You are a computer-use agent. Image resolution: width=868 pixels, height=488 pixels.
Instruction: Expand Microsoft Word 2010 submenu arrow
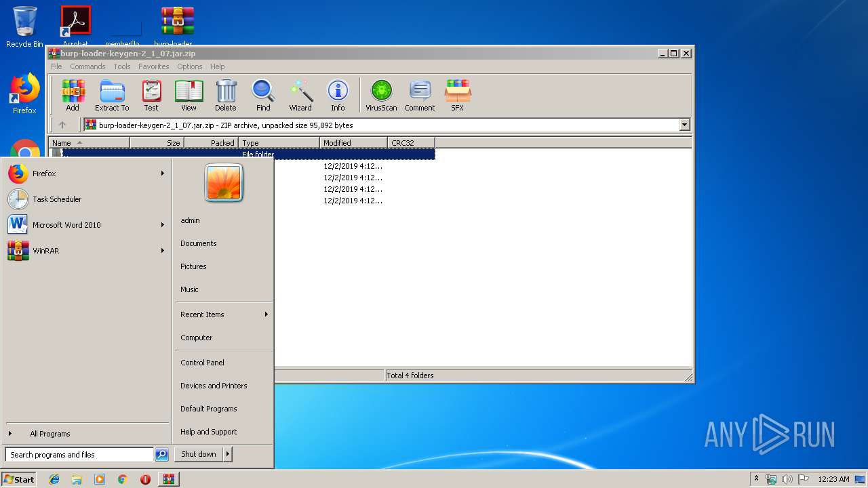coord(163,225)
